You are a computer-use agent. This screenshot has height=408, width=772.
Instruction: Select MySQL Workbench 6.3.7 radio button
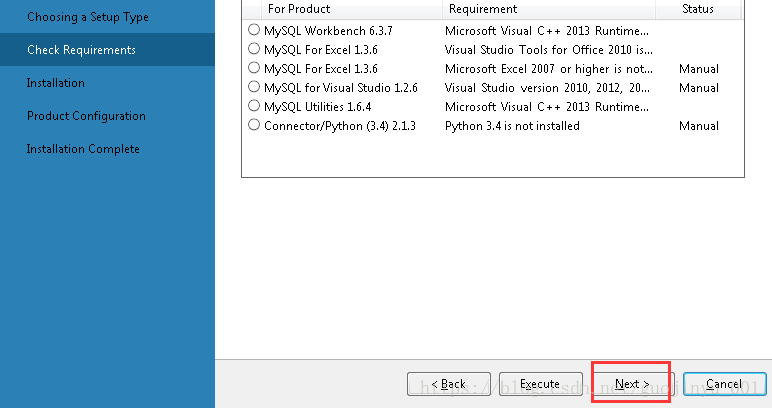[x=254, y=30]
